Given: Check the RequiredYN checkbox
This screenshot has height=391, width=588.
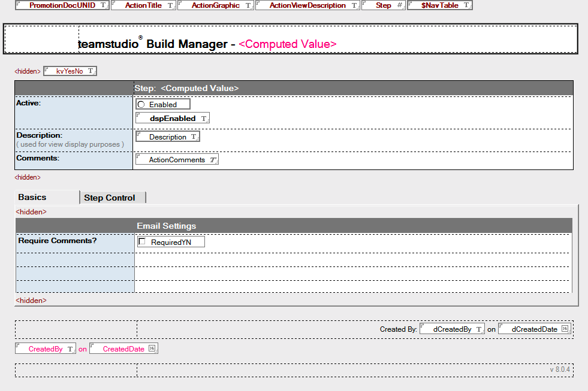Looking at the screenshot, I should click(142, 241).
